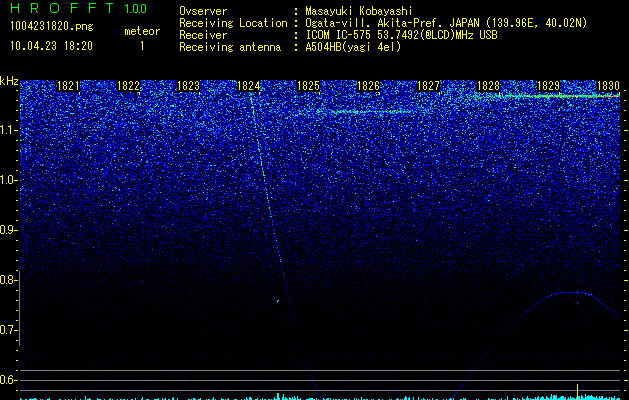Click the 1829 time marker

click(548, 86)
